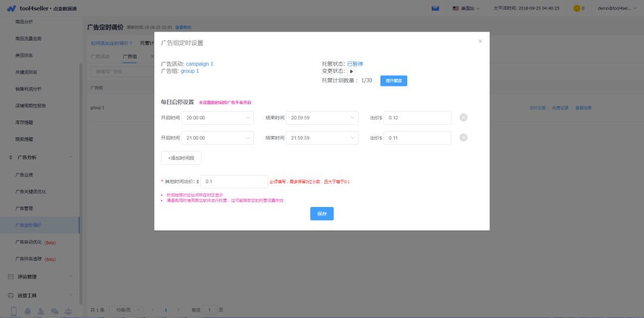
Task: Click the 保存 button
Action: point(322,214)
